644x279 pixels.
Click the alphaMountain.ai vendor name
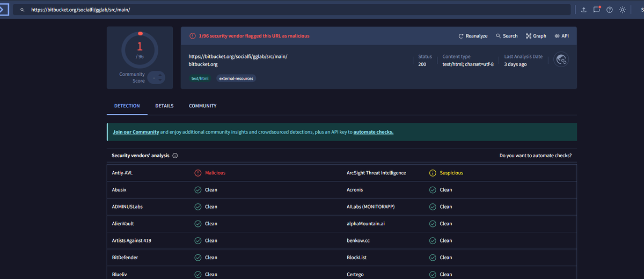point(365,224)
